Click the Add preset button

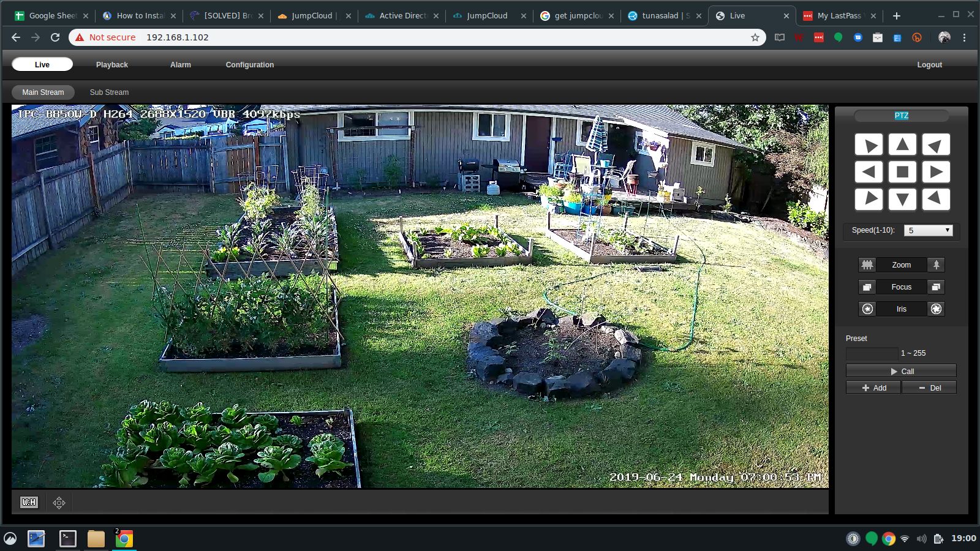click(x=873, y=388)
